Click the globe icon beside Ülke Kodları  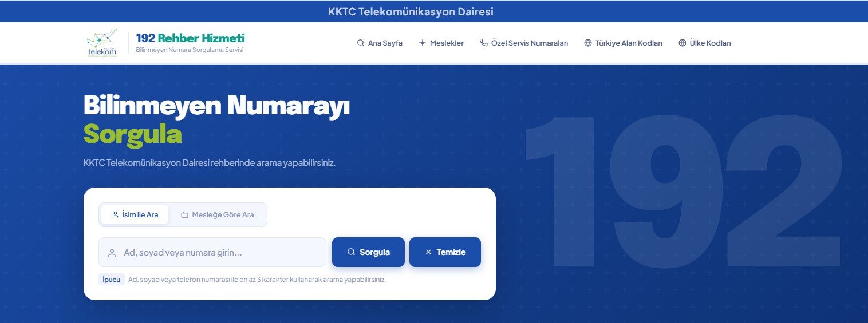point(682,43)
